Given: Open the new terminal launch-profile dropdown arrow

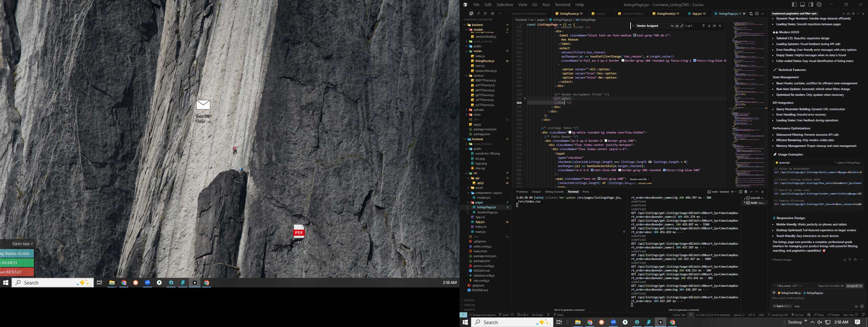Looking at the screenshot, I should click(736, 192).
